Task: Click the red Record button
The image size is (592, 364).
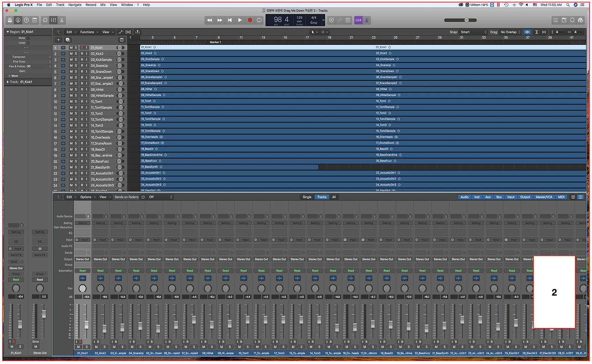Action: coord(250,20)
